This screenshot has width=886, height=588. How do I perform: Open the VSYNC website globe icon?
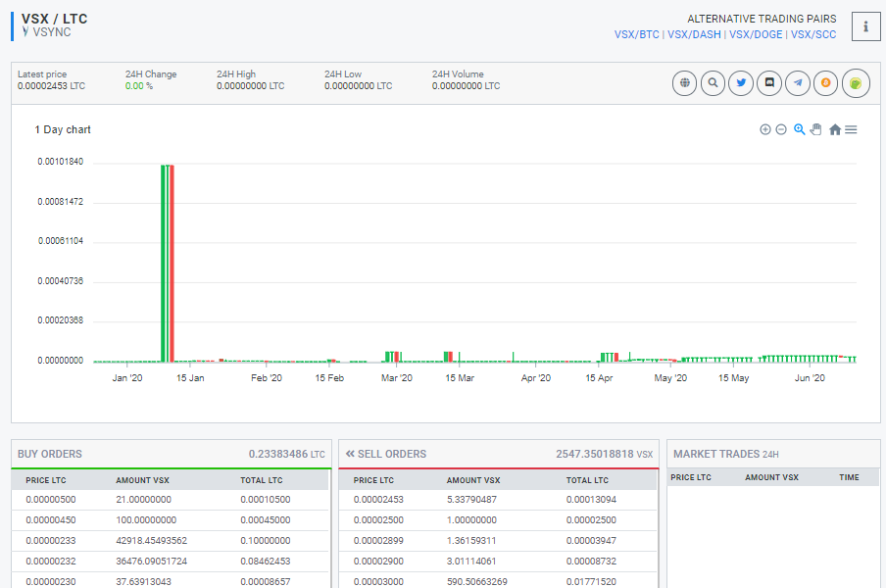(x=684, y=83)
